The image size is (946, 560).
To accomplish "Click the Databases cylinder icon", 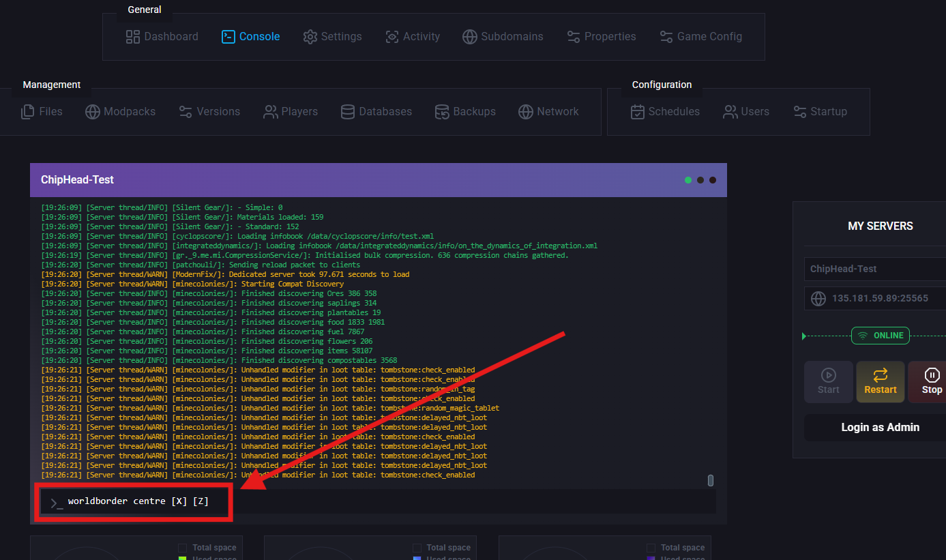I will pyautogui.click(x=348, y=112).
